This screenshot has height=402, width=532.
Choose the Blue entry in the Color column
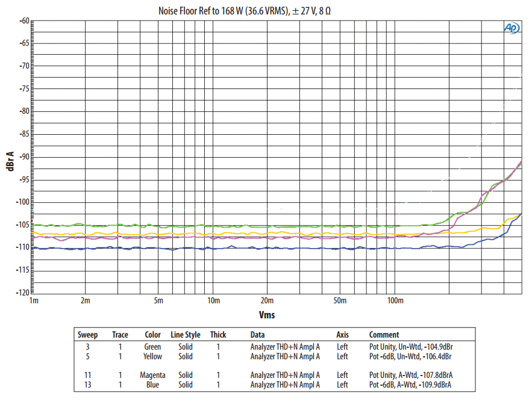coord(153,385)
